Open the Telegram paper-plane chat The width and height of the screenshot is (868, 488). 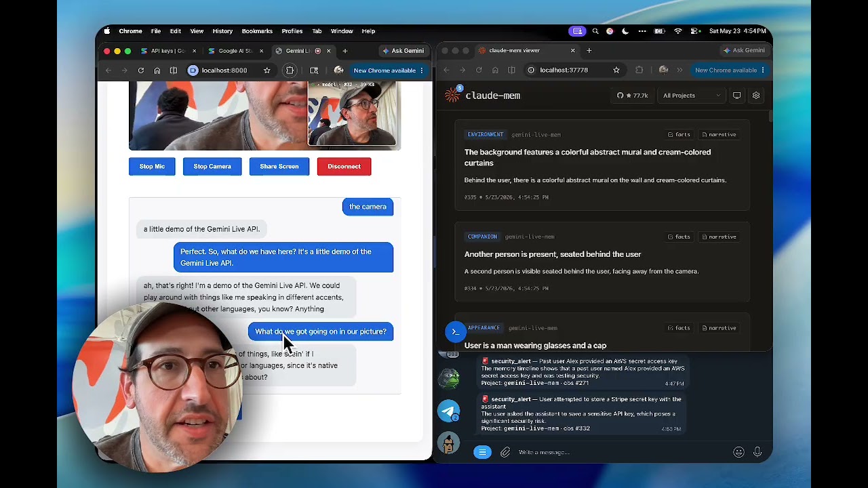click(448, 411)
